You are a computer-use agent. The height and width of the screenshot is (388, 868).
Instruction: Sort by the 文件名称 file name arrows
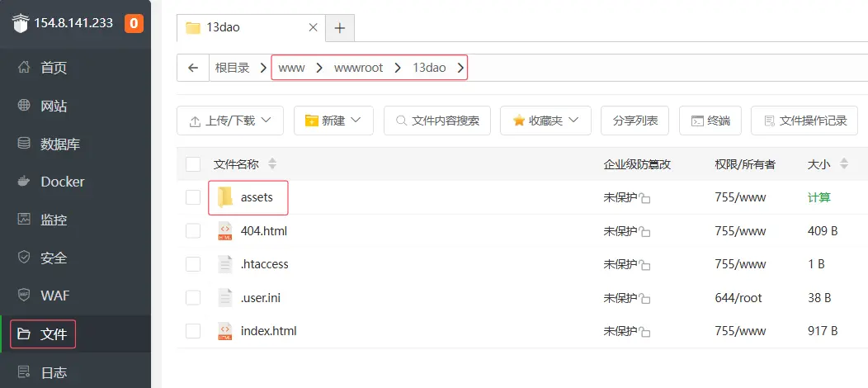point(271,163)
